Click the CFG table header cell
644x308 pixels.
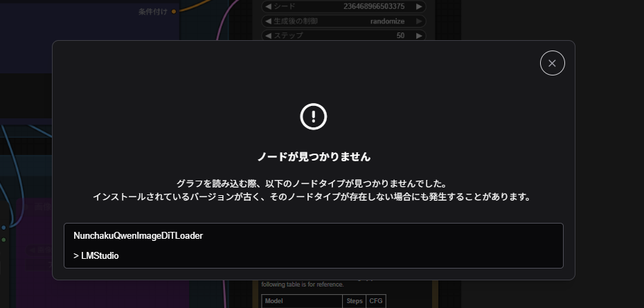click(x=376, y=301)
